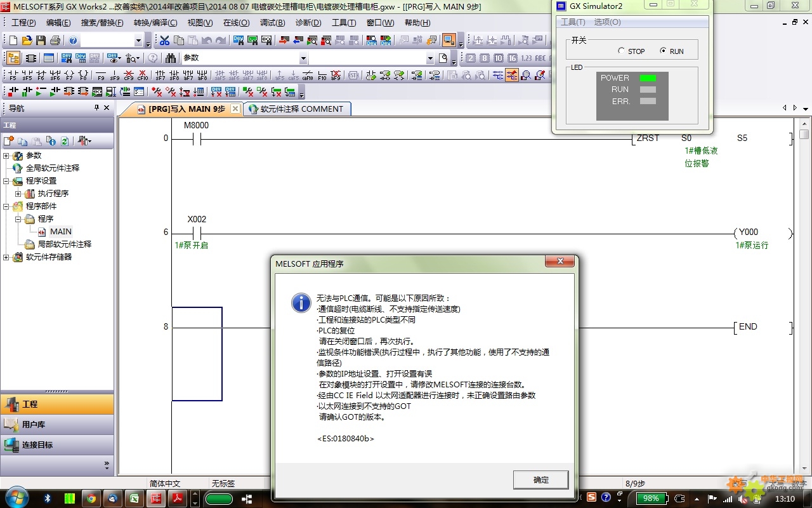Expand the 软元件存储器 tree node
Image resolution: width=812 pixels, height=508 pixels.
(x=6, y=257)
